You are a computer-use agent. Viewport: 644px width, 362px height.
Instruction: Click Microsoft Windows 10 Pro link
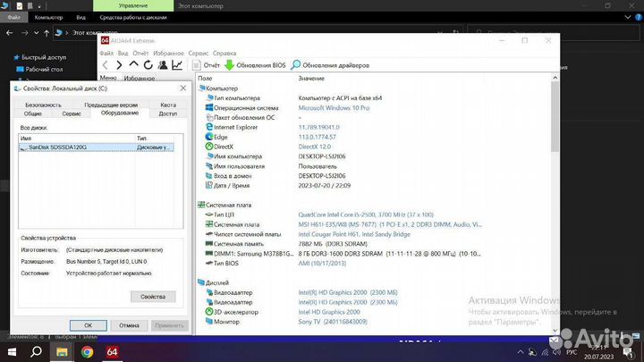coord(334,107)
